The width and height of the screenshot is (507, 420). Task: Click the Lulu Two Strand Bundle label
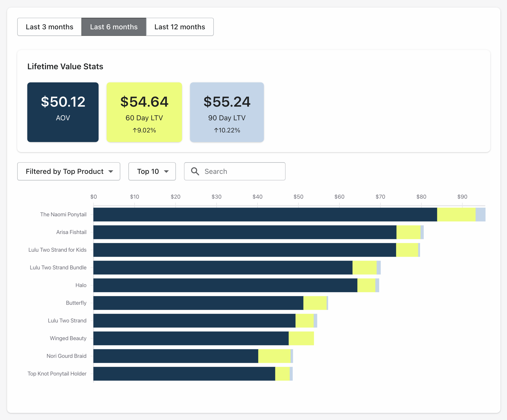tap(58, 267)
